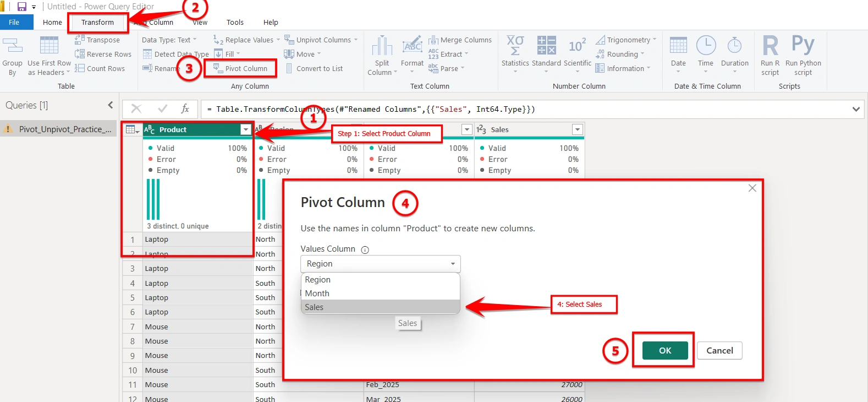
Task: Click the Standard operations icon
Action: 546,46
